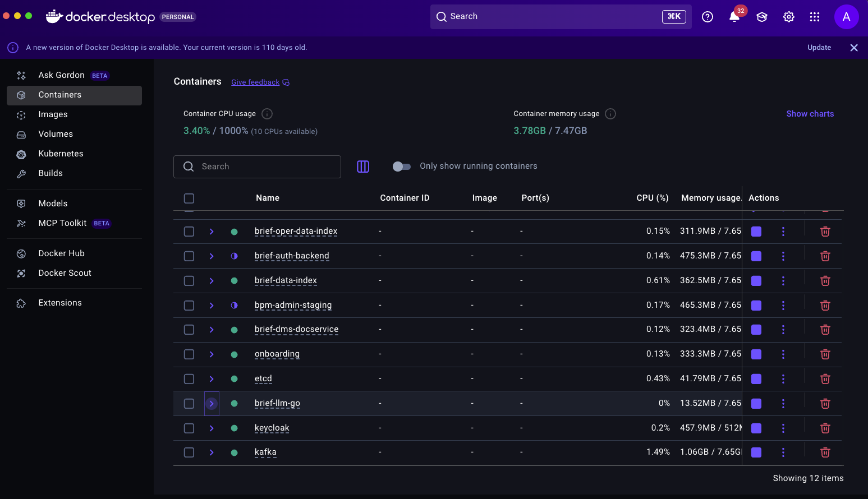Check the select-all containers checkbox
Image resolution: width=868 pixels, height=499 pixels.
click(189, 198)
